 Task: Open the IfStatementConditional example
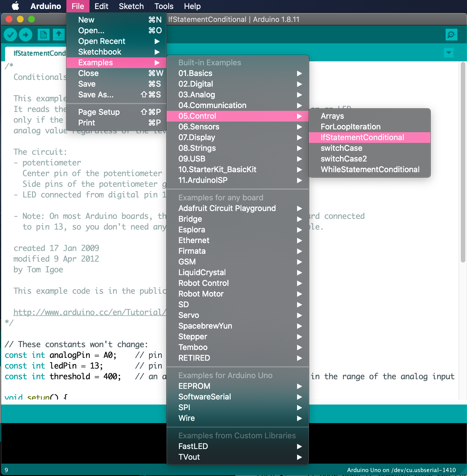pyautogui.click(x=370, y=137)
